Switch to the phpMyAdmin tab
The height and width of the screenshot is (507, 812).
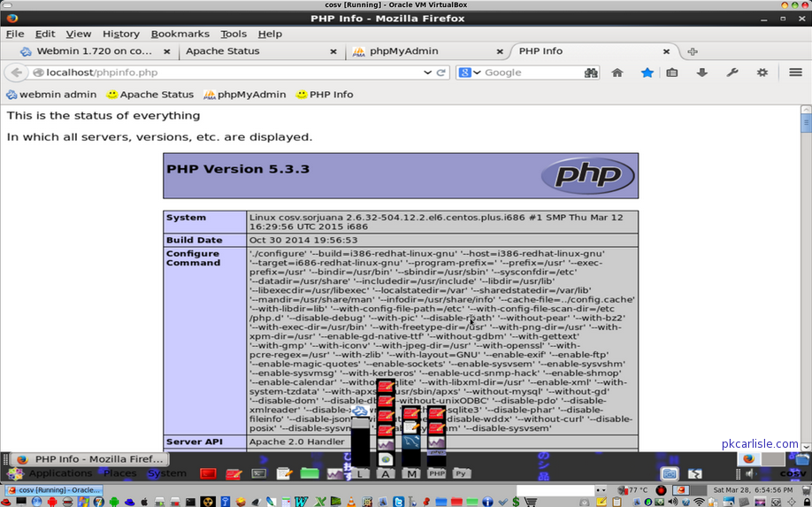point(404,51)
